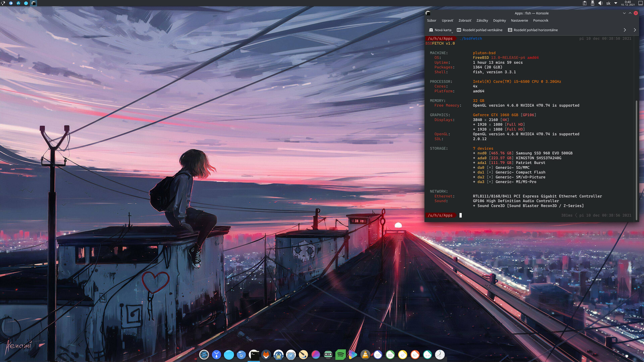The image size is (644, 362).
Task: Click the ./bsdfetch command text
Action: point(471,39)
